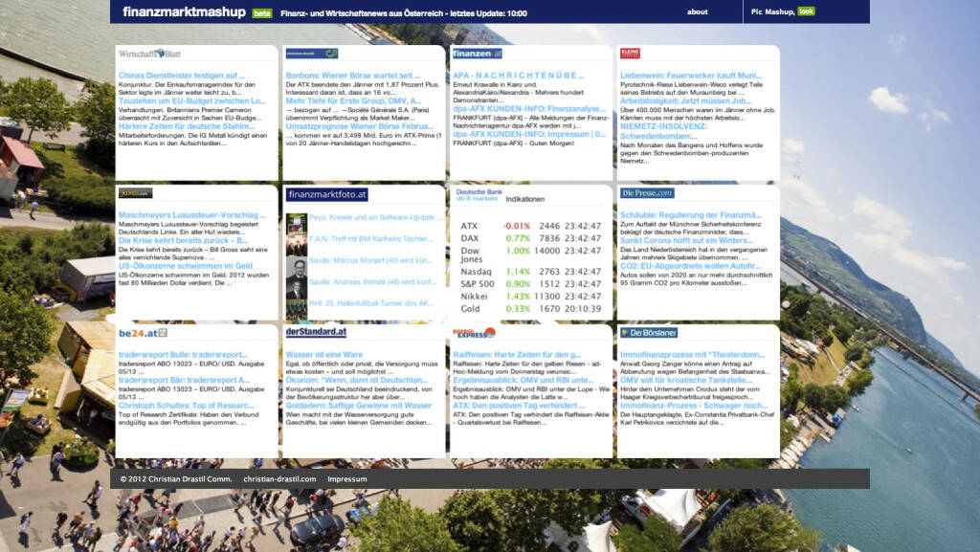Click the green beta badge

(x=261, y=13)
